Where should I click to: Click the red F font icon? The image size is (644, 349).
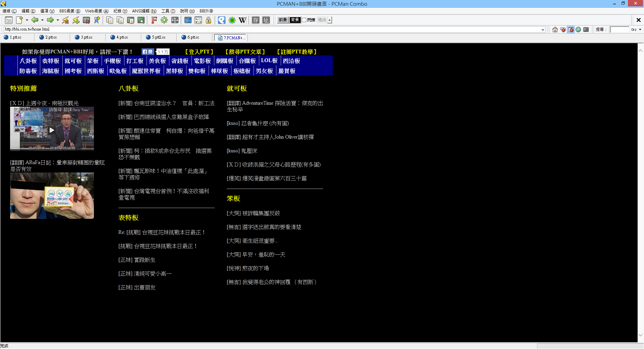pyautogui.click(x=154, y=20)
